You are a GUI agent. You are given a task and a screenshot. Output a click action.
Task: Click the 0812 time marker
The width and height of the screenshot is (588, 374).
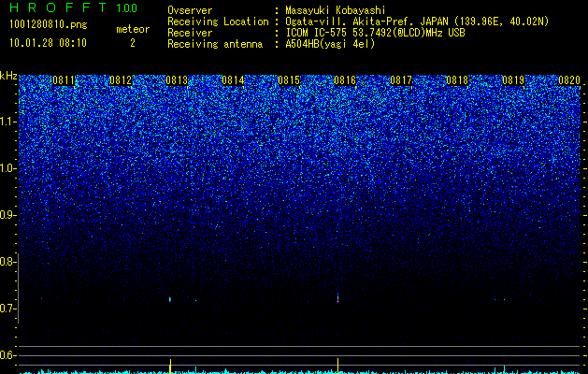point(121,80)
